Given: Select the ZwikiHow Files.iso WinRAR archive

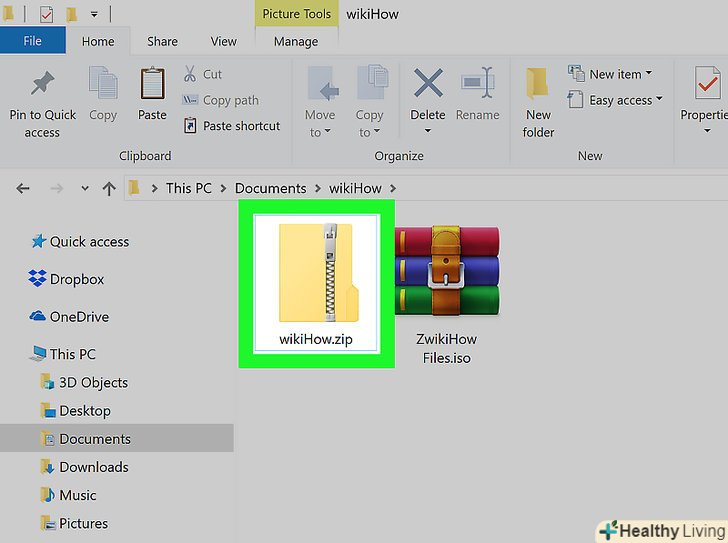Looking at the screenshot, I should [x=447, y=295].
